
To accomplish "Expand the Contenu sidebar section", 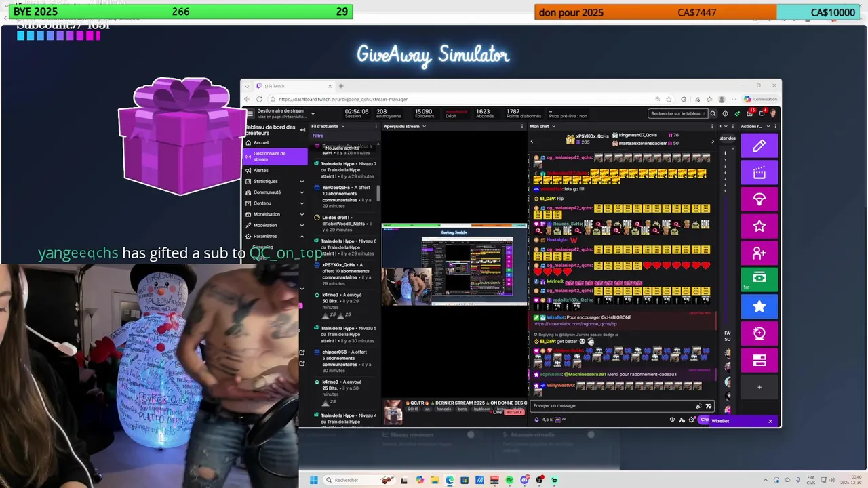I will tap(302, 203).
